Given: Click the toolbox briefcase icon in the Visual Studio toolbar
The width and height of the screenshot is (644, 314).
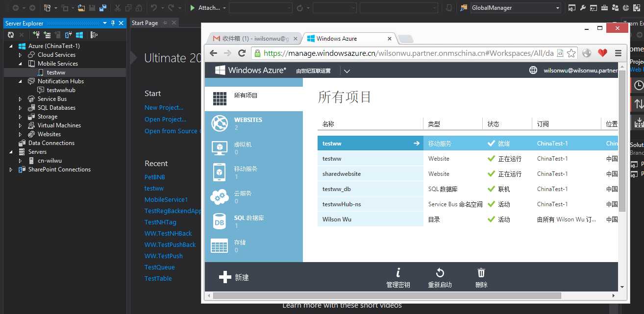Looking at the screenshot, I should click(x=604, y=8).
